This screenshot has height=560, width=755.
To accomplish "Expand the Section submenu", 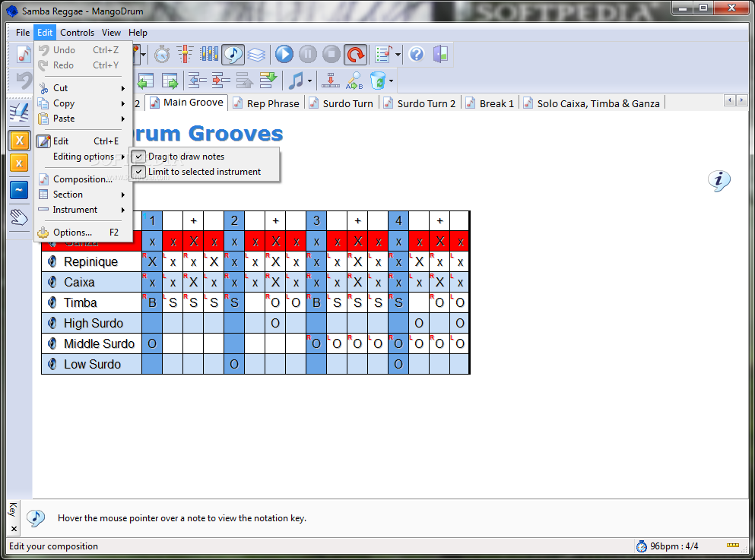I will click(83, 195).
